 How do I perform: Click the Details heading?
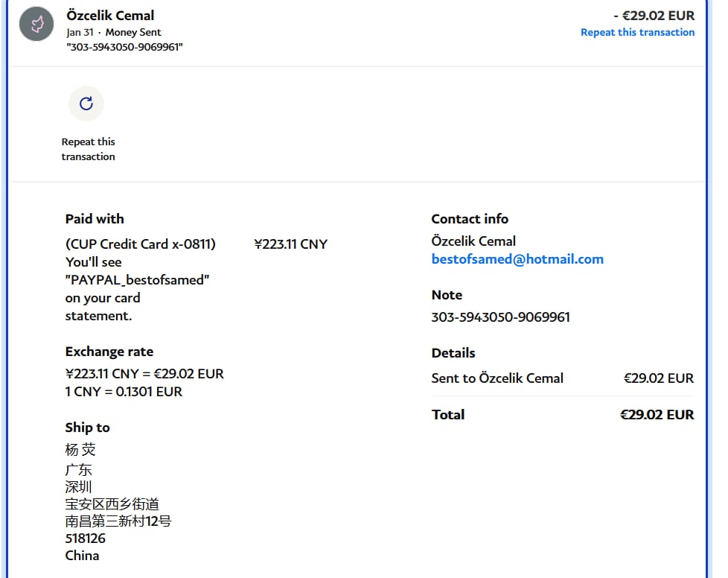point(453,353)
